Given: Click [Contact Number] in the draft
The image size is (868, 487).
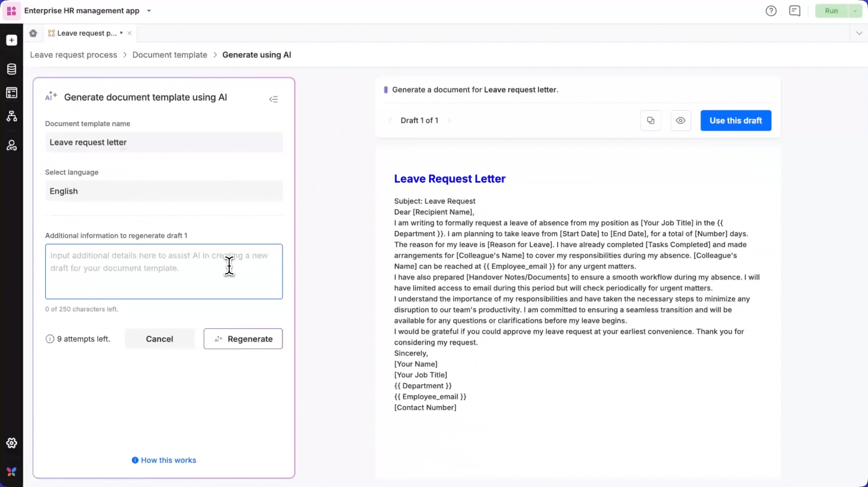Looking at the screenshot, I should 425,407.
